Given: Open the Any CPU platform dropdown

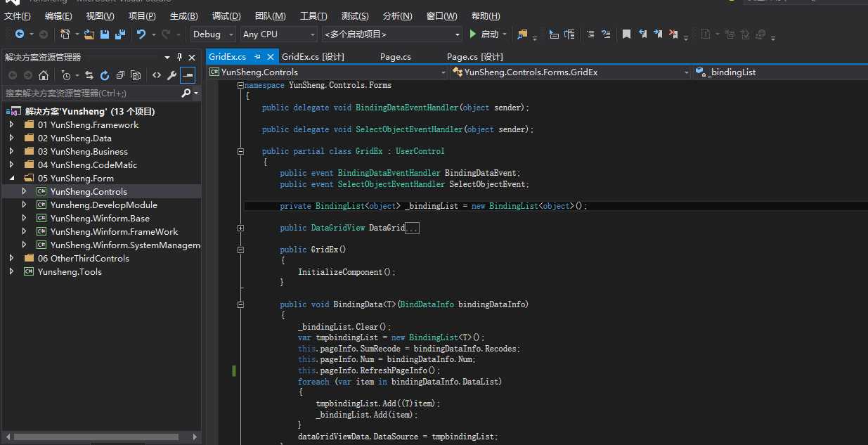Looking at the screenshot, I should coord(278,34).
